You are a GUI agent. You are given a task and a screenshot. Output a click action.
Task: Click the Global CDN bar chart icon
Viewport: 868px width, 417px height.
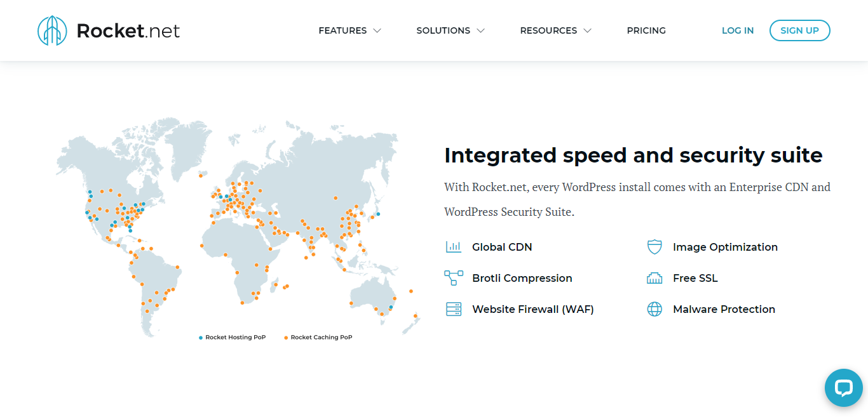454,247
